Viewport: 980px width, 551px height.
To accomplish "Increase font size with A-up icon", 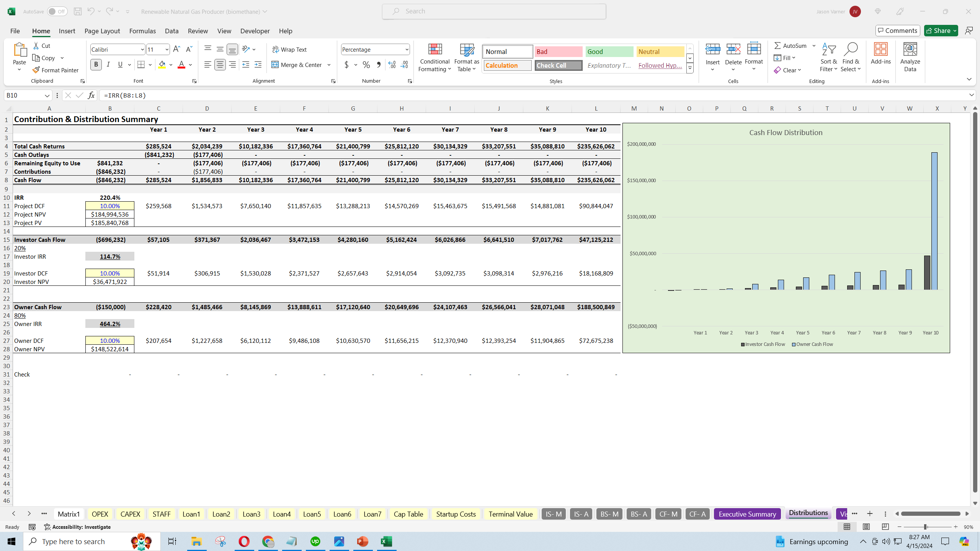I will (x=176, y=49).
